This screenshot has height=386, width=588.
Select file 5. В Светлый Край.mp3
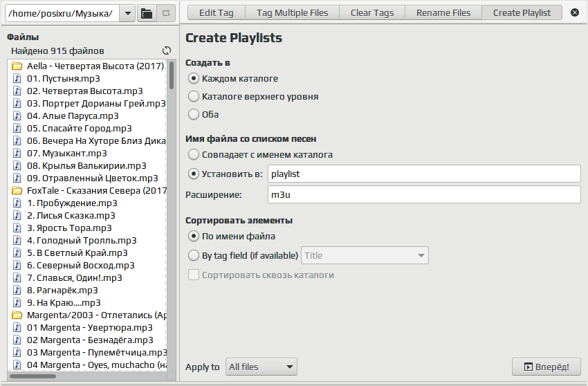[x=77, y=252]
